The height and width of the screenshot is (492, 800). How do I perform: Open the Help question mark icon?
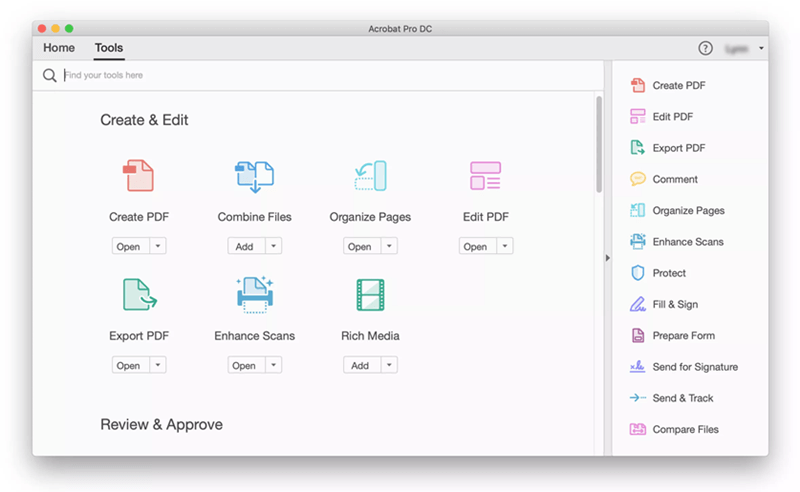point(705,48)
